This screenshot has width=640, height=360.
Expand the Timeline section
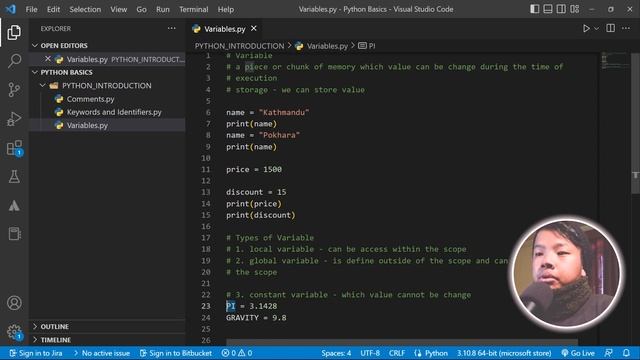pyautogui.click(x=35, y=340)
